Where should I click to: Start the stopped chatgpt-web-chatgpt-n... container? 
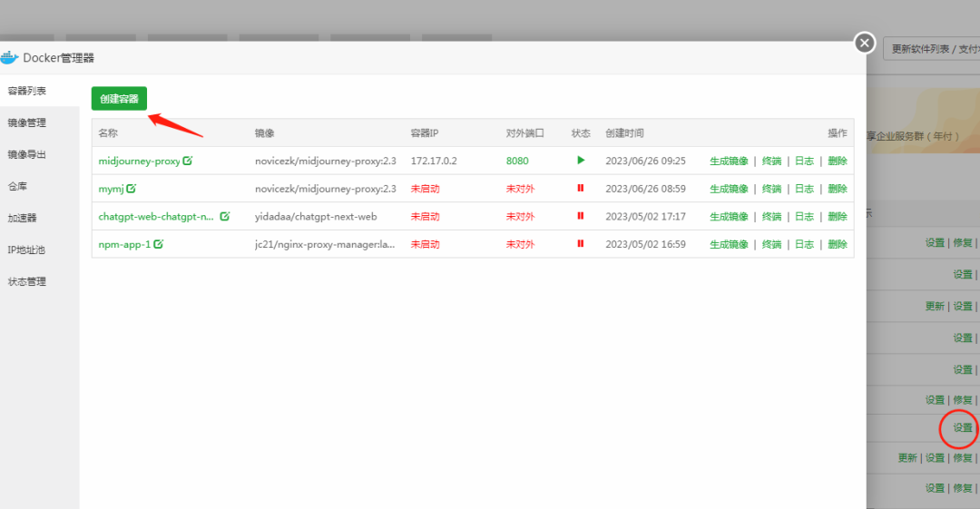pyautogui.click(x=581, y=216)
